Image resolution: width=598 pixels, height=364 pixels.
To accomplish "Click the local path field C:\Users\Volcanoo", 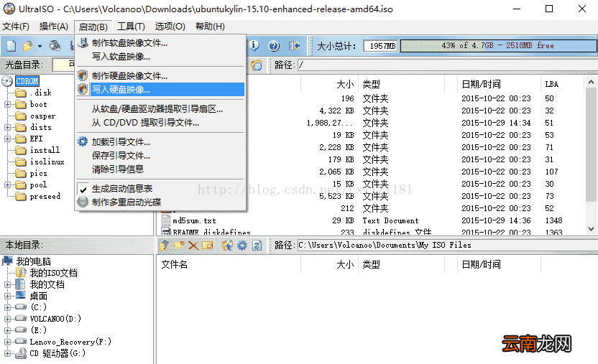I will coord(447,246).
